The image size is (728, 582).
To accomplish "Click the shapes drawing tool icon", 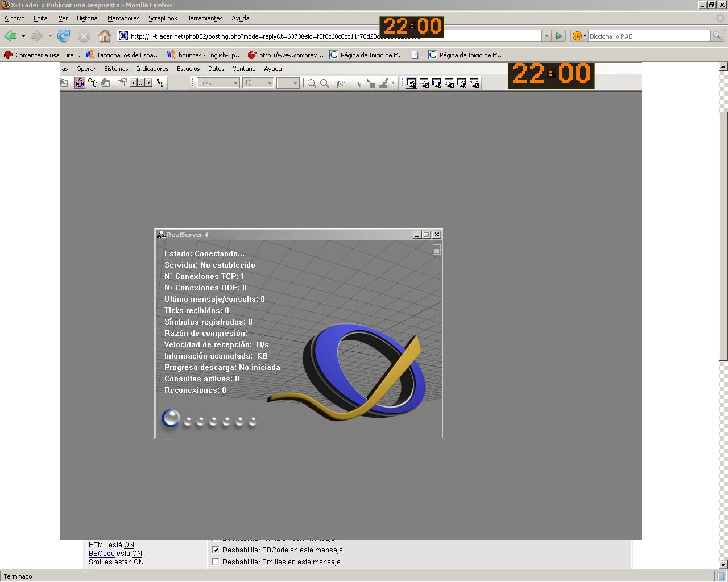I will click(371, 83).
